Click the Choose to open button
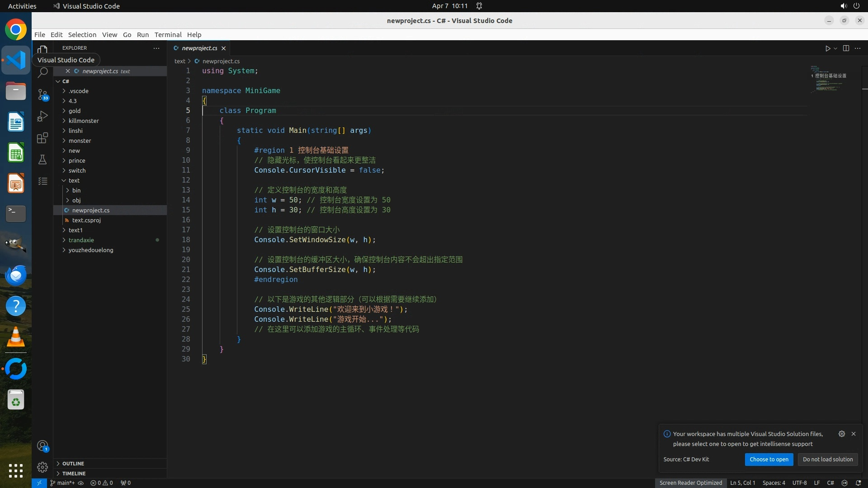Viewport: 868px width, 488px height. coord(769,460)
